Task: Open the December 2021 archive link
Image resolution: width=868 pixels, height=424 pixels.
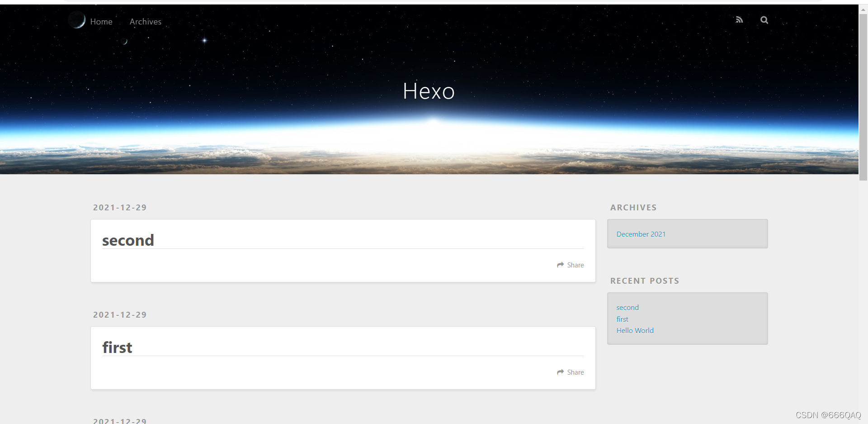Action: click(x=641, y=234)
